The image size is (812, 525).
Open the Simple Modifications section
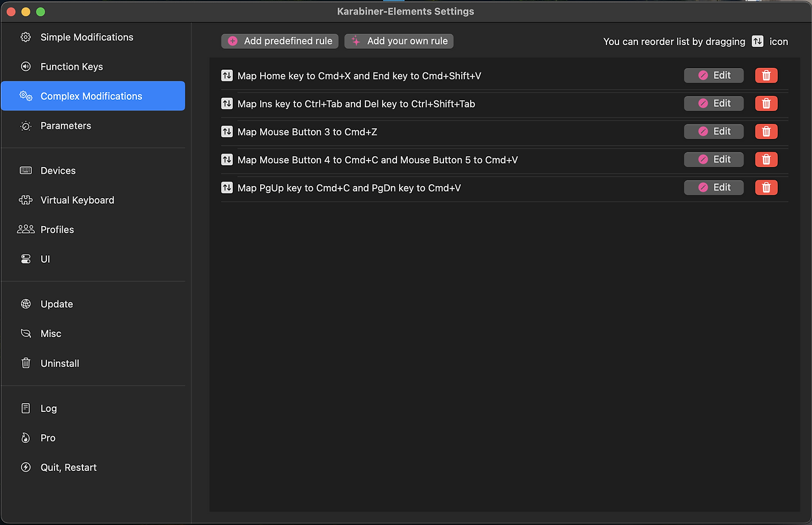tap(93, 37)
